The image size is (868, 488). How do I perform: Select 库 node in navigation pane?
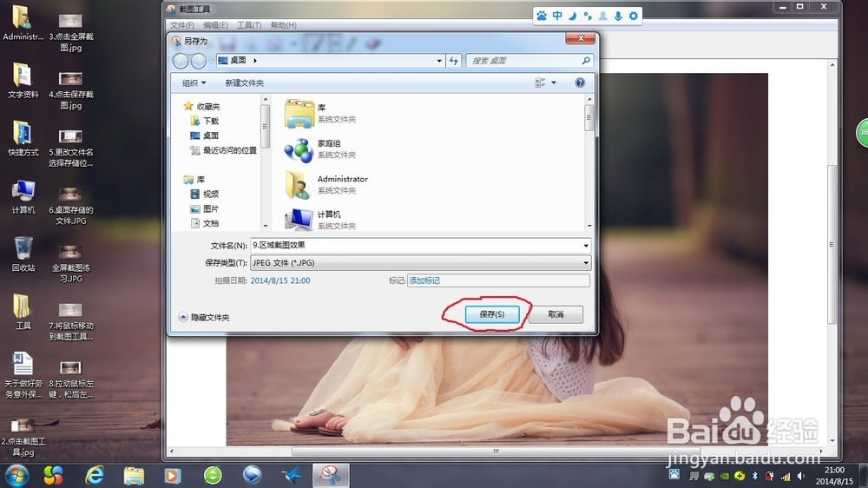coord(194,180)
